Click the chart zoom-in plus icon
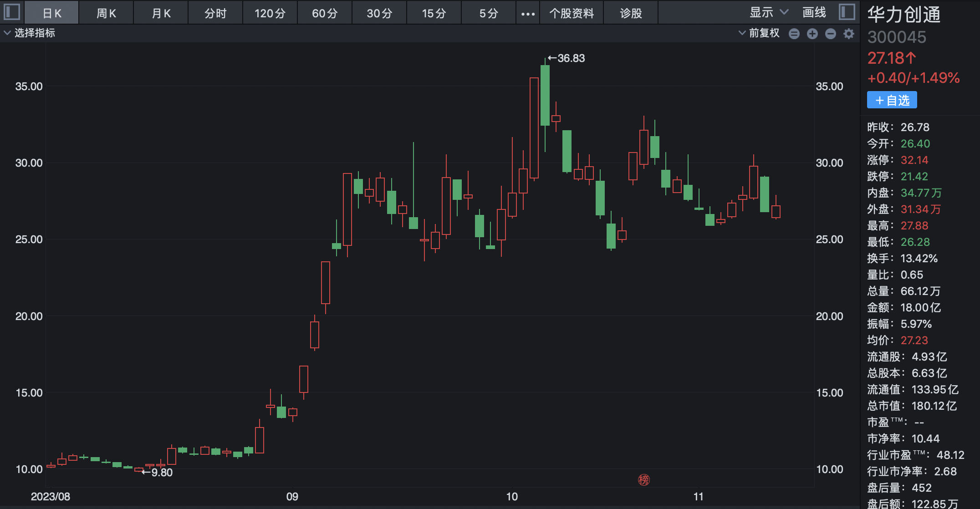 (812, 33)
